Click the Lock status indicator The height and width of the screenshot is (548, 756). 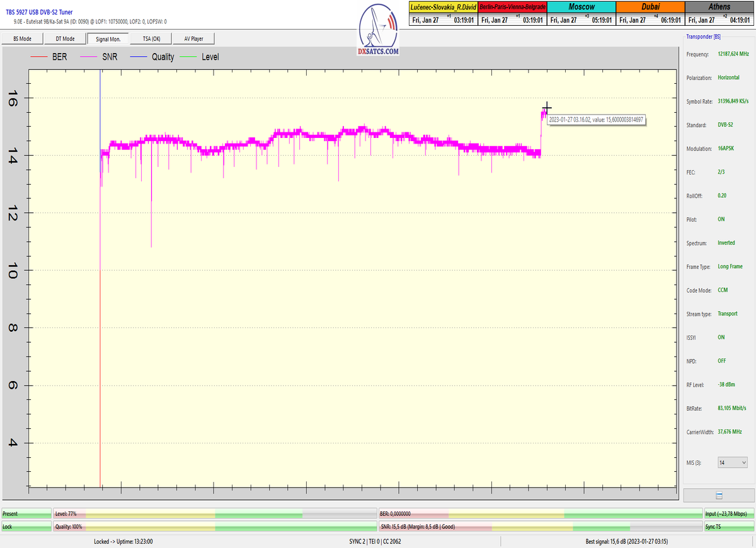point(26,527)
